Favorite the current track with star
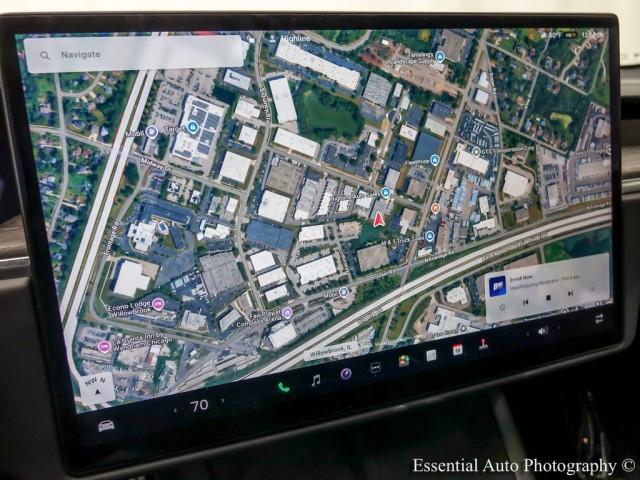640x480 pixels. (x=501, y=307)
